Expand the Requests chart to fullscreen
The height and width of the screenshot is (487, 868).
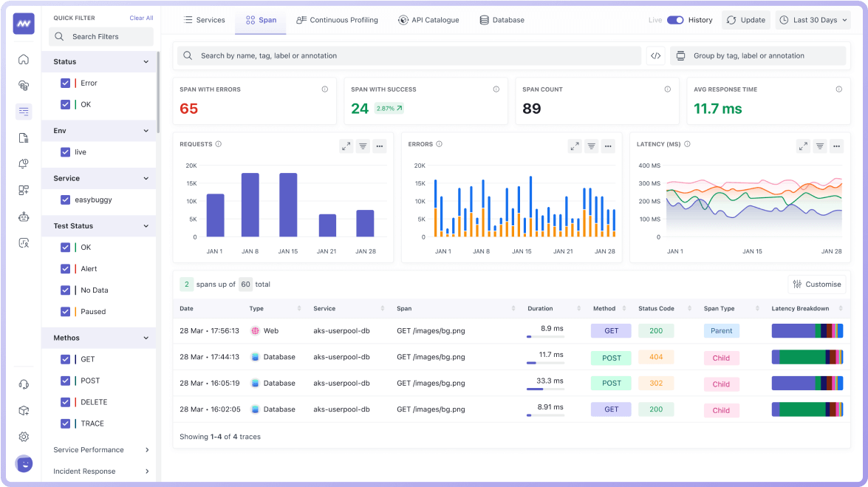[x=346, y=146]
